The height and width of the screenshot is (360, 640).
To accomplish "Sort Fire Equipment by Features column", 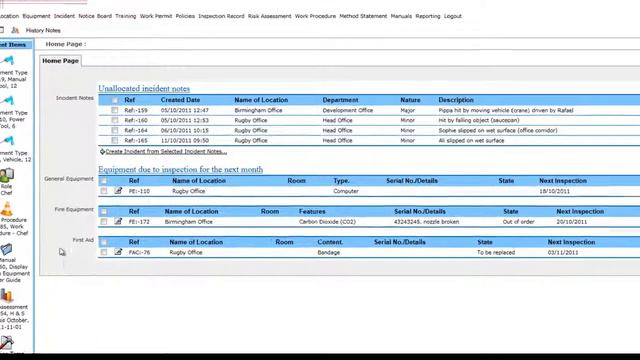I will tap(312, 211).
